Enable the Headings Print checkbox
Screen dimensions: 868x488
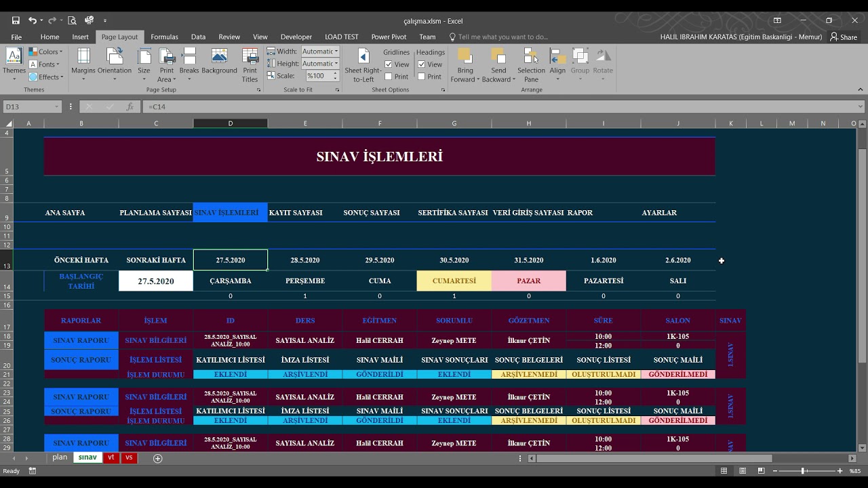pyautogui.click(x=421, y=77)
